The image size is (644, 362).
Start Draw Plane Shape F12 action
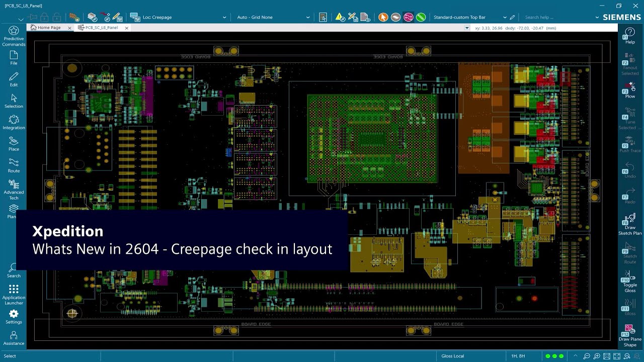click(x=630, y=336)
